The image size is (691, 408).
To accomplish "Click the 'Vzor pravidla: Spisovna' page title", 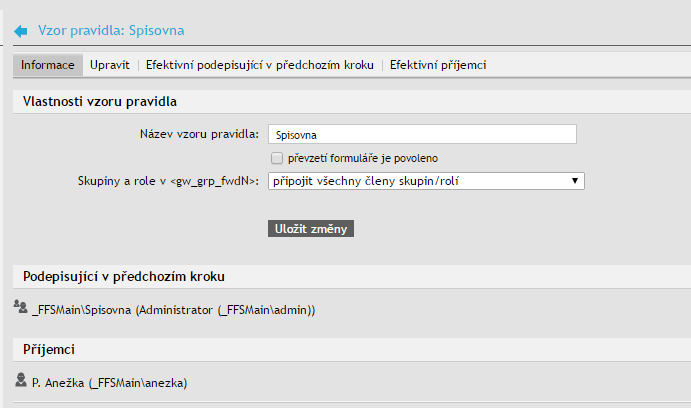I will 111,32.
